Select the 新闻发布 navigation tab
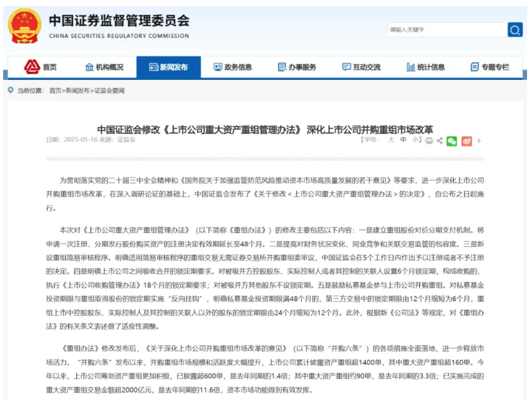532x409 pixels. (x=168, y=67)
